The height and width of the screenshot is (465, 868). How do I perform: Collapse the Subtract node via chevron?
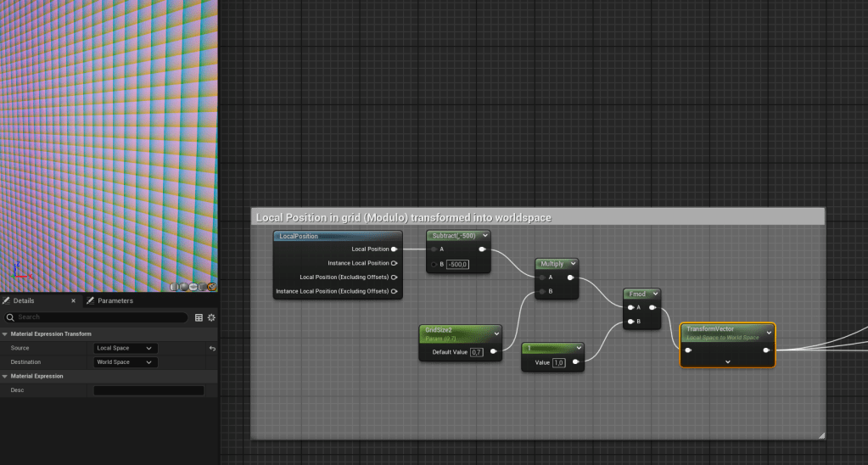[x=484, y=236]
